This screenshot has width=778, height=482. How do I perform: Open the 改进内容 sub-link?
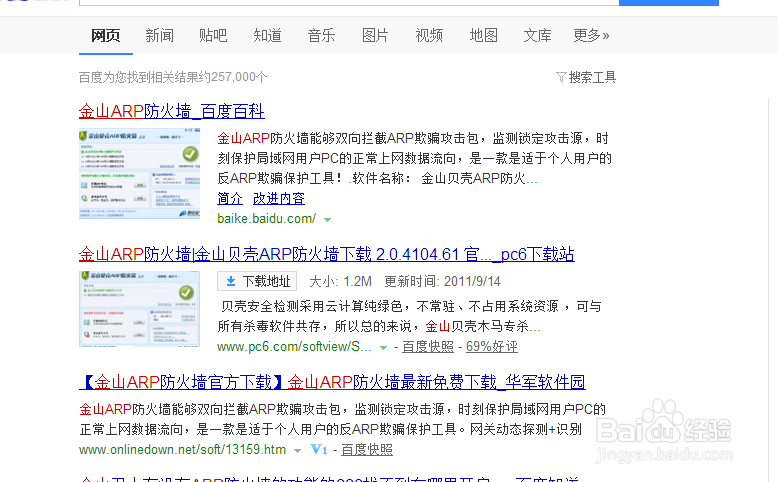click(279, 199)
